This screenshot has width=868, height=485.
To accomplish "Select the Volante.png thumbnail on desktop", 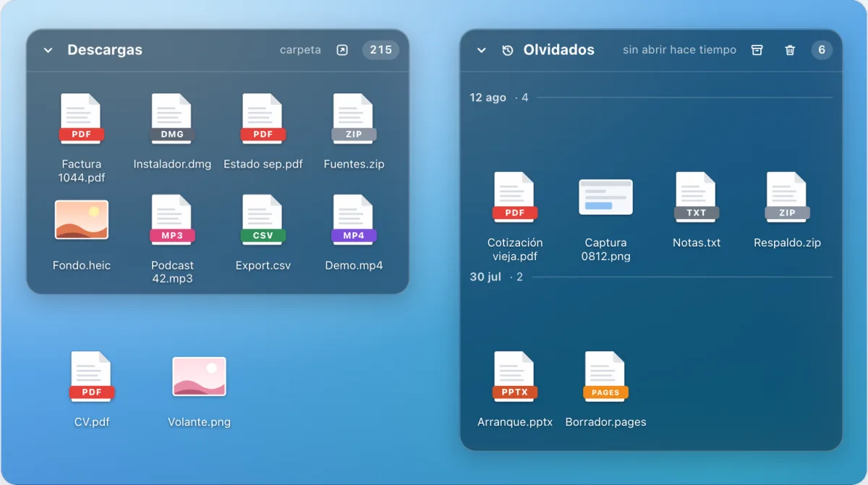I will pyautogui.click(x=199, y=377).
